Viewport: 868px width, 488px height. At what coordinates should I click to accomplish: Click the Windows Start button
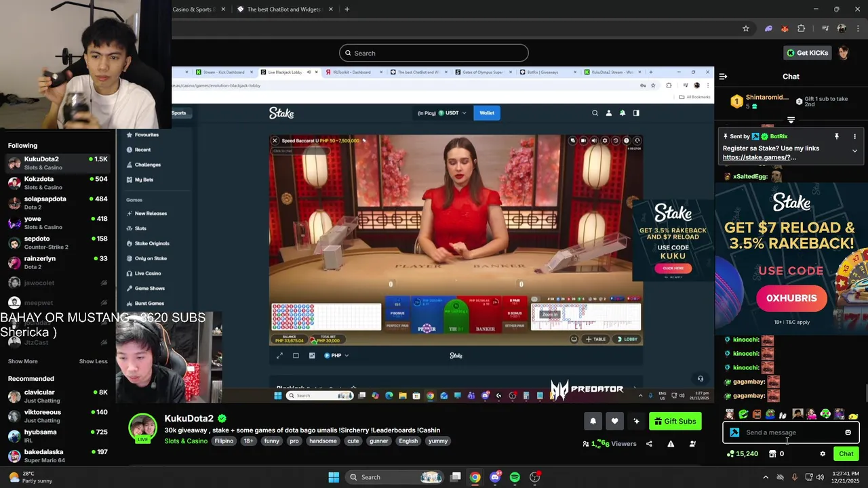(x=334, y=477)
